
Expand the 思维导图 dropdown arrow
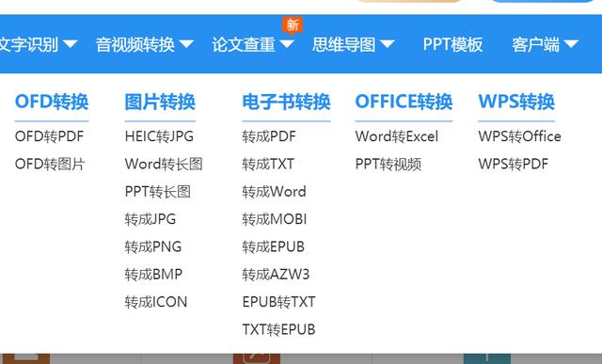(387, 44)
